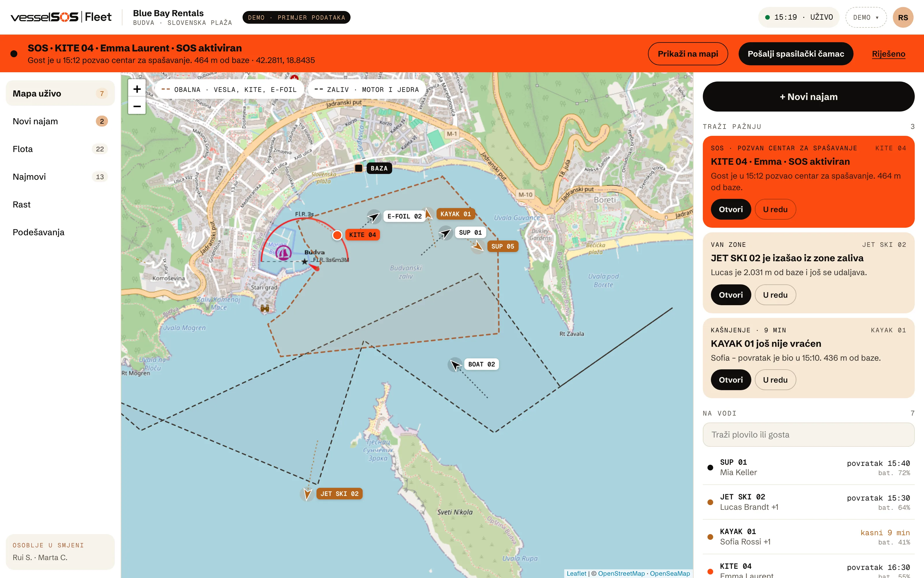Select KAYAK 01 Sofia Rossi row
The image size is (924, 578).
(808, 537)
